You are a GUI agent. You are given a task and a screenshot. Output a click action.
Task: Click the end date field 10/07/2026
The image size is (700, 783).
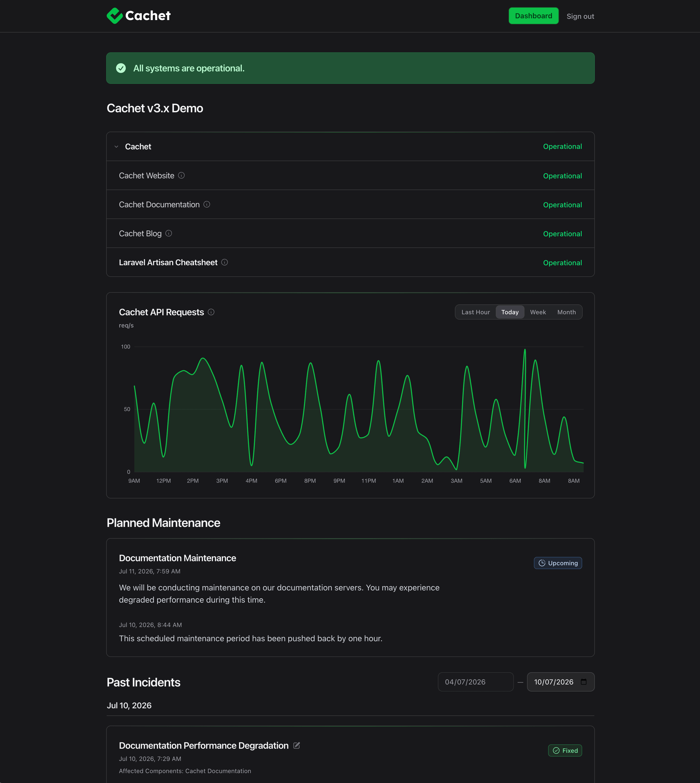coord(560,682)
